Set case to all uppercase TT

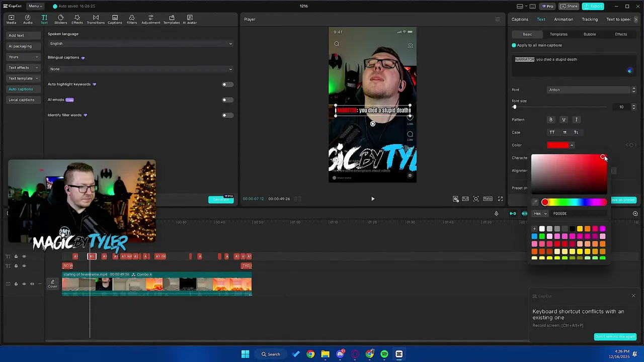point(552,132)
